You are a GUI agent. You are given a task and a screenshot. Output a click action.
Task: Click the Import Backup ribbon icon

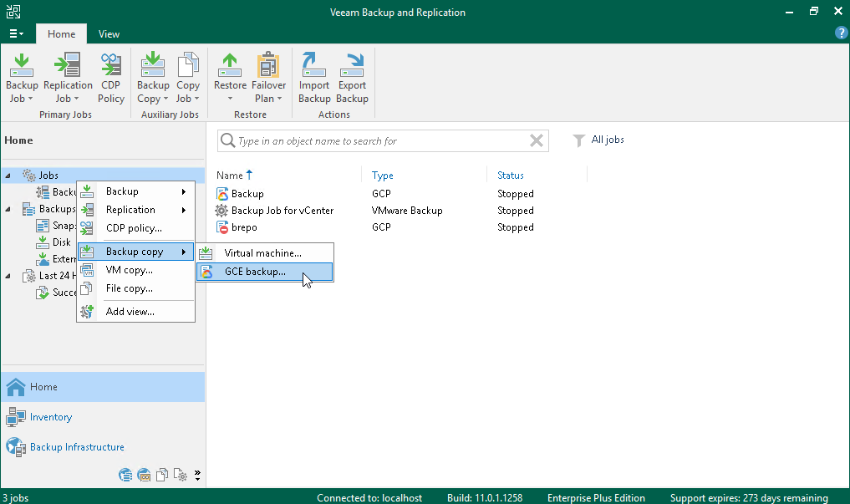click(x=314, y=78)
